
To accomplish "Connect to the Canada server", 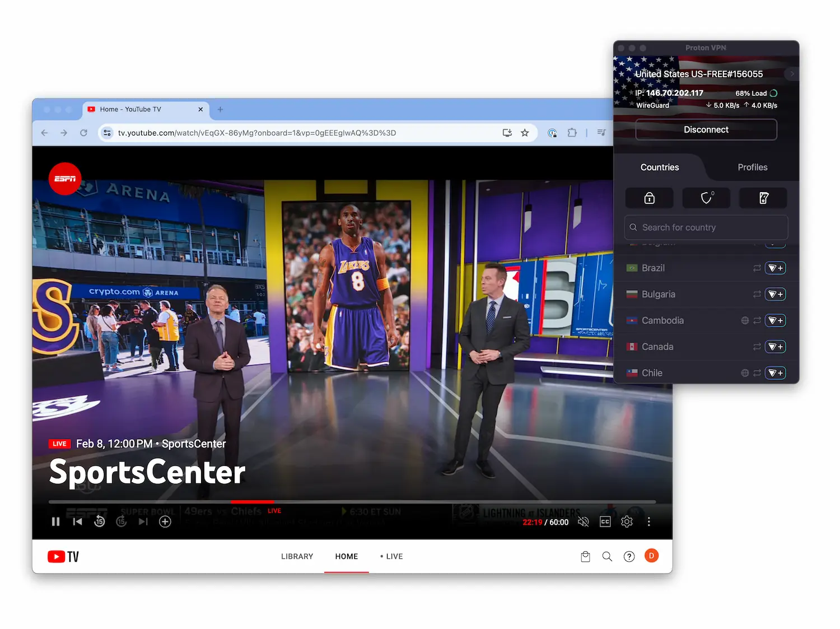I will coord(775,346).
